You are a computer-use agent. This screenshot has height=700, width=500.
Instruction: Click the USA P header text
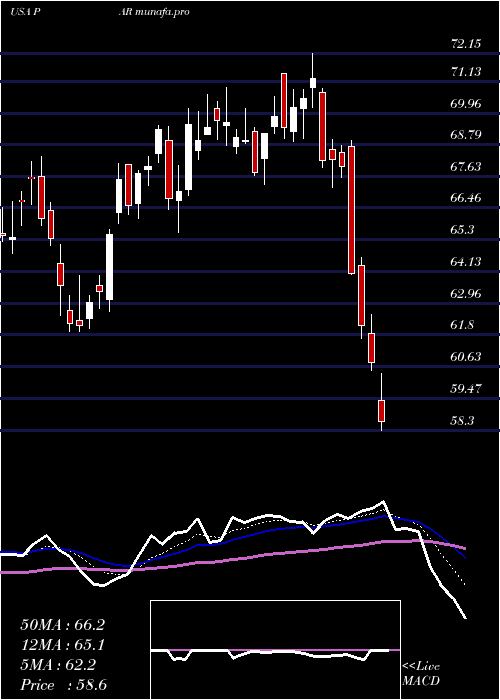click(x=26, y=12)
